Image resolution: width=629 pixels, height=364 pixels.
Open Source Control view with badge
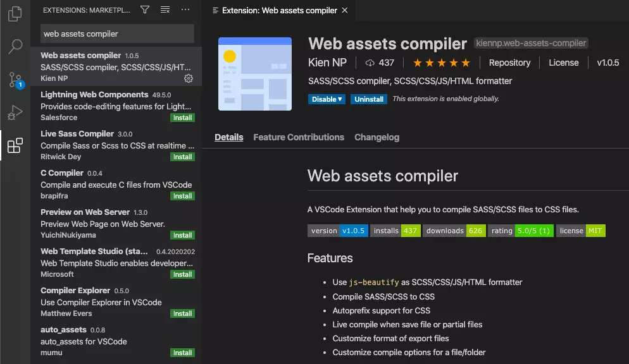click(x=15, y=80)
